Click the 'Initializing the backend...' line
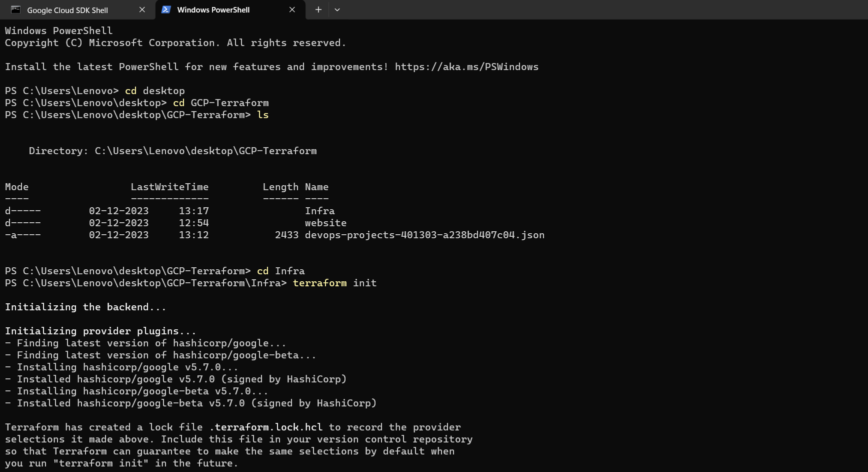Image resolution: width=868 pixels, height=472 pixels. [85, 307]
